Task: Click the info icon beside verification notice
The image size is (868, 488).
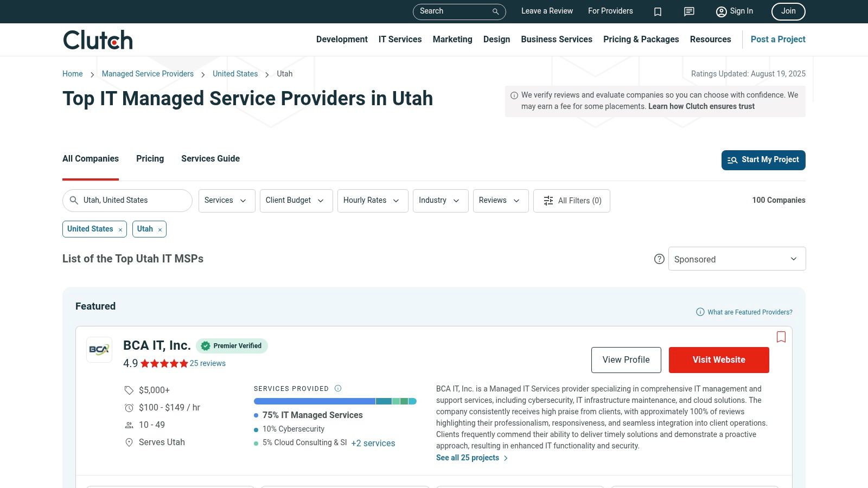Action: coord(514,95)
